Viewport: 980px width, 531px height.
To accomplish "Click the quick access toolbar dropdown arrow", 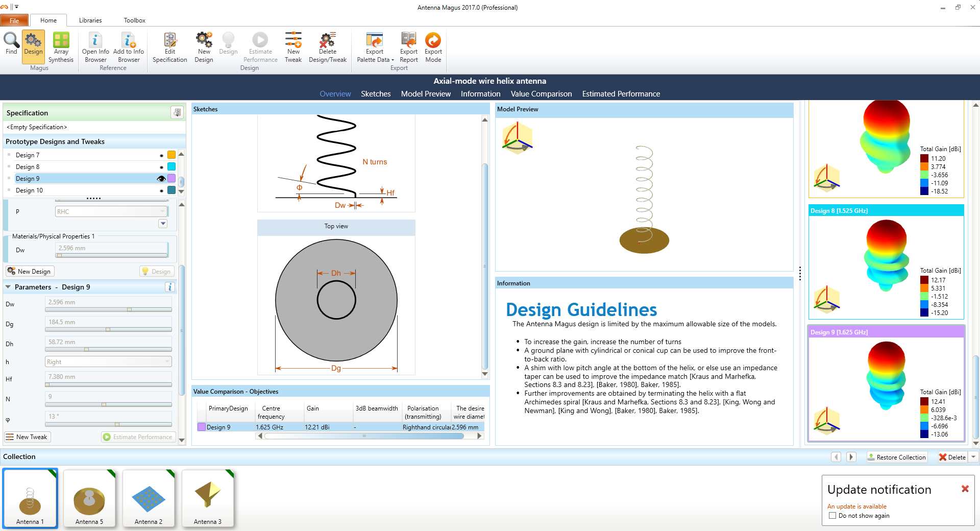I will 17,7.
